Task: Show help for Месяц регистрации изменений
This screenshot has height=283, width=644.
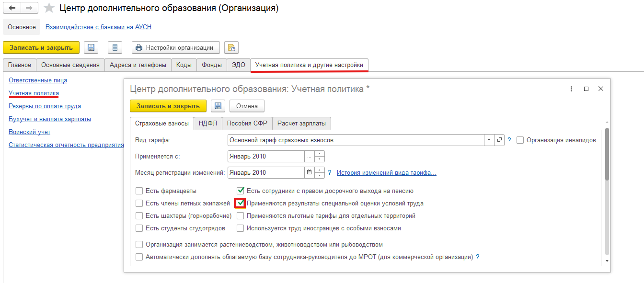Action: tap(330, 172)
